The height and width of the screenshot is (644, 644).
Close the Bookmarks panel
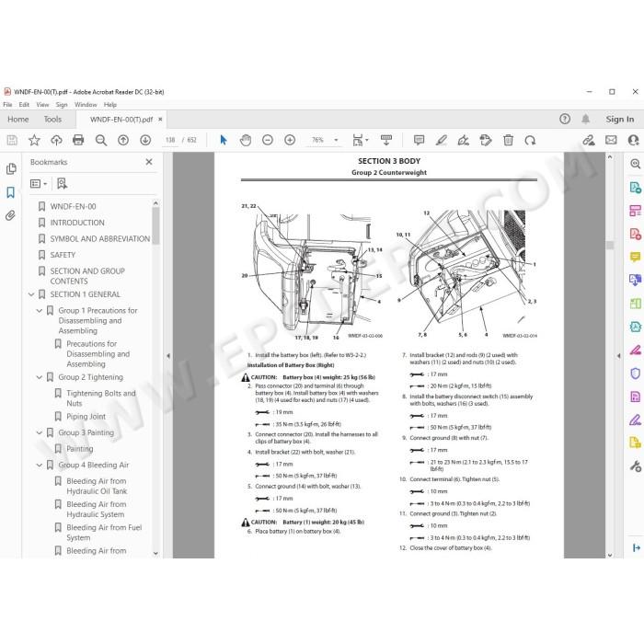point(149,162)
